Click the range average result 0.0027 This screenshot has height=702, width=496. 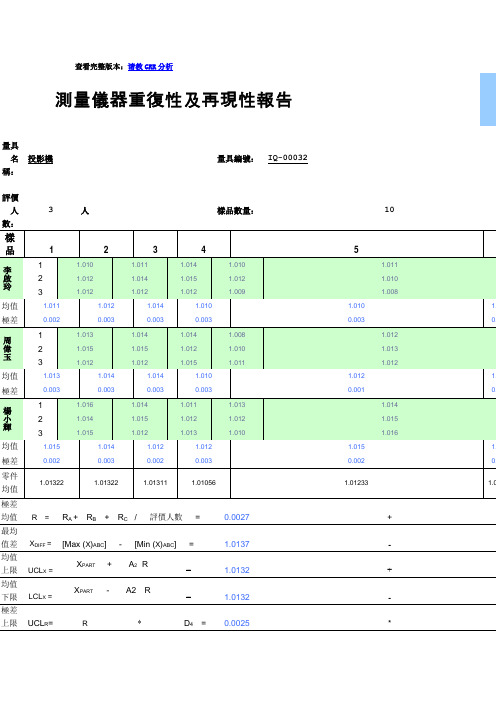point(237,517)
